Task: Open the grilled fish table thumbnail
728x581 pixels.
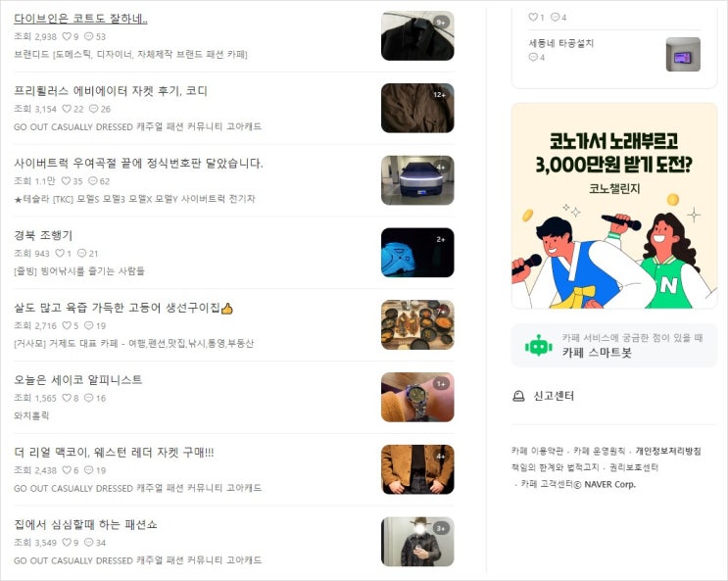Action: tap(417, 324)
